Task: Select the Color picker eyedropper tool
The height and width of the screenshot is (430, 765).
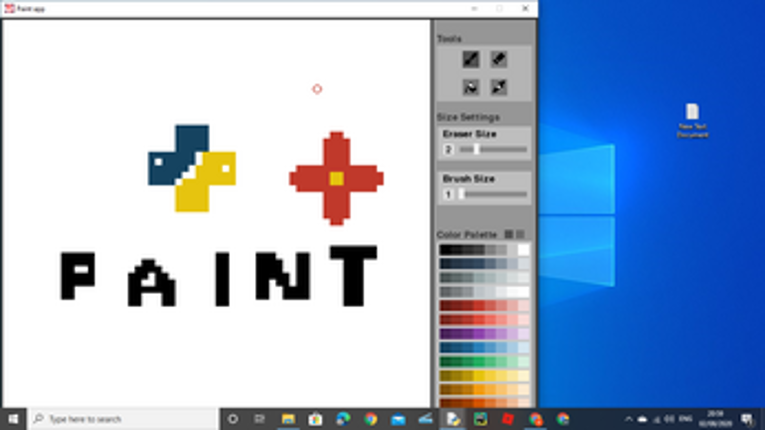Action: click(498, 87)
